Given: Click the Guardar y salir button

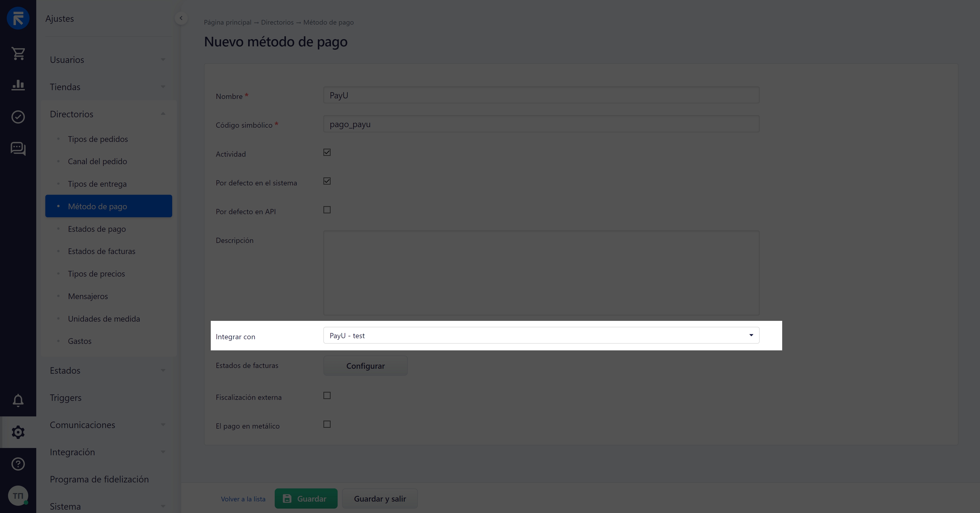Looking at the screenshot, I should pos(380,498).
